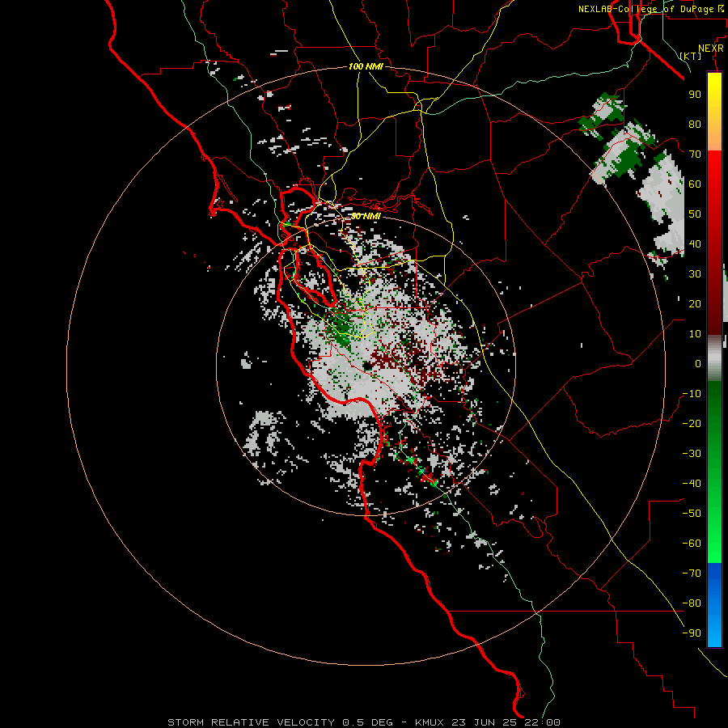Click the -90 value on the scale

pos(692,633)
